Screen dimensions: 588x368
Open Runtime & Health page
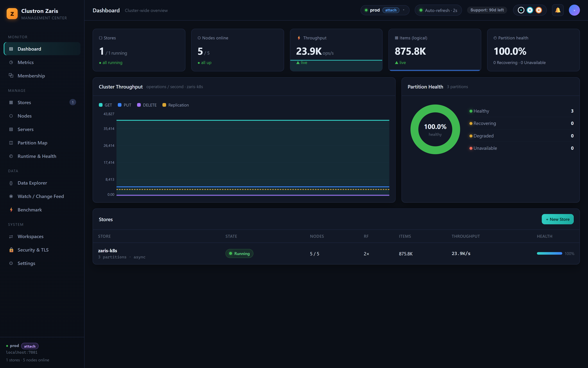(x=42, y=156)
